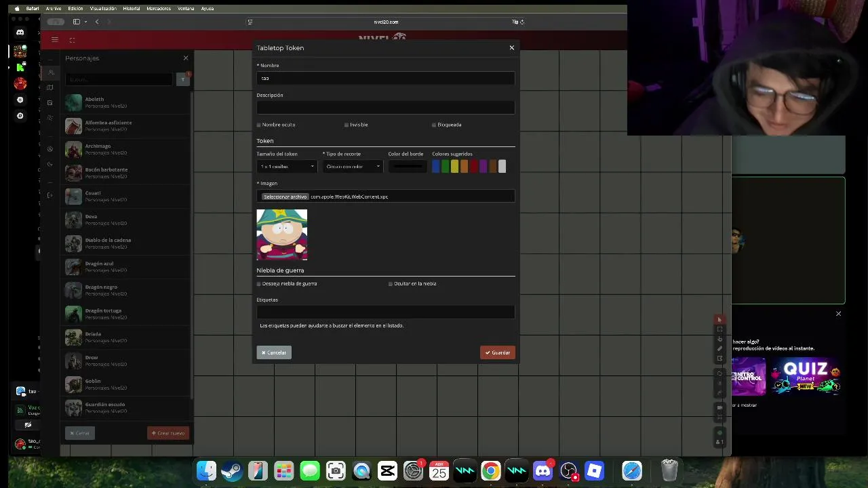The width and height of the screenshot is (868, 488).
Task: Pick the green suggested color
Action: coord(445,166)
